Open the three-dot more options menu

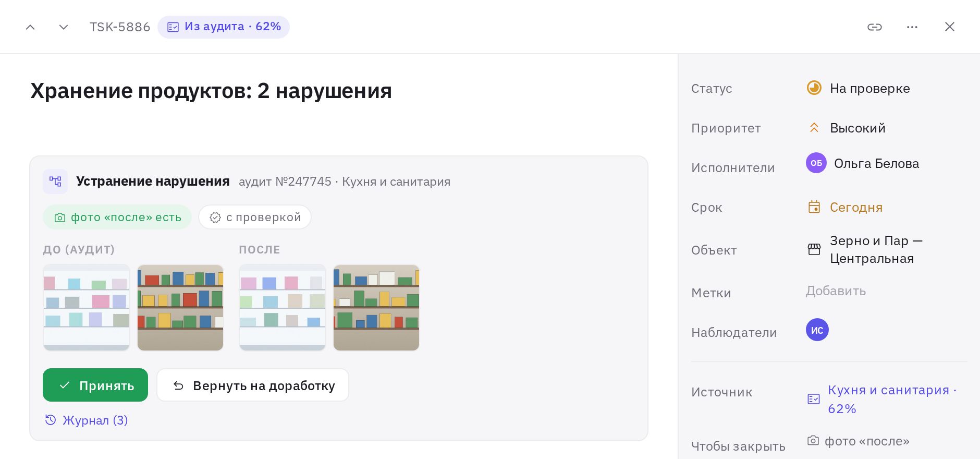click(912, 27)
